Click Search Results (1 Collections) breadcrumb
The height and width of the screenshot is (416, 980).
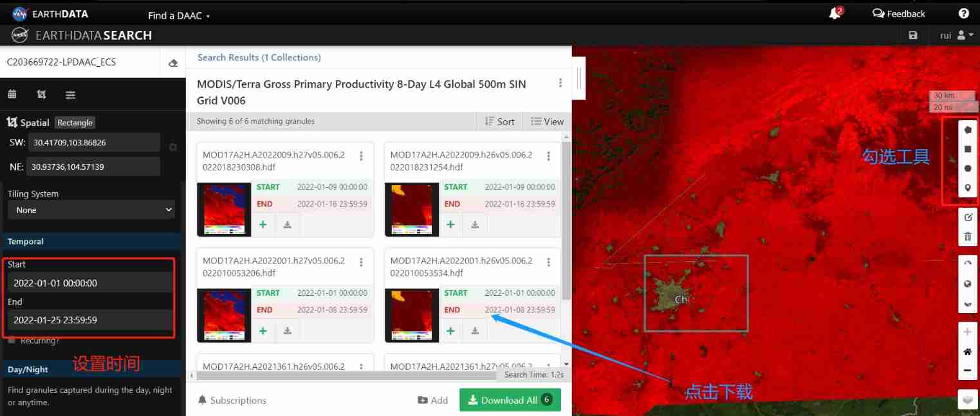tap(259, 57)
